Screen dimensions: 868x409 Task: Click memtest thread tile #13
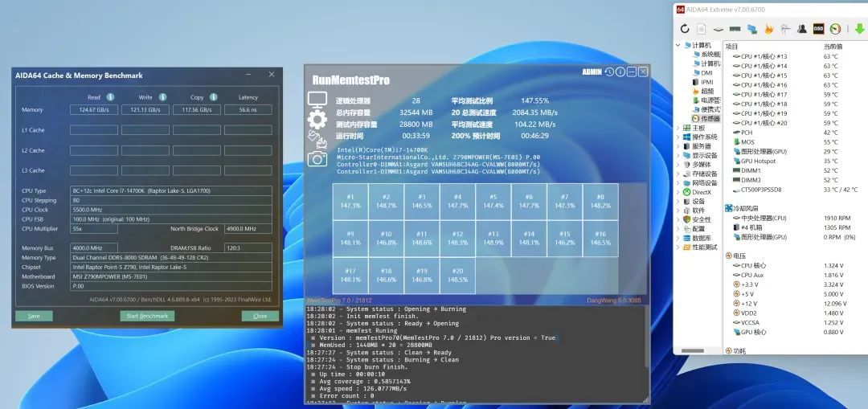click(493, 239)
